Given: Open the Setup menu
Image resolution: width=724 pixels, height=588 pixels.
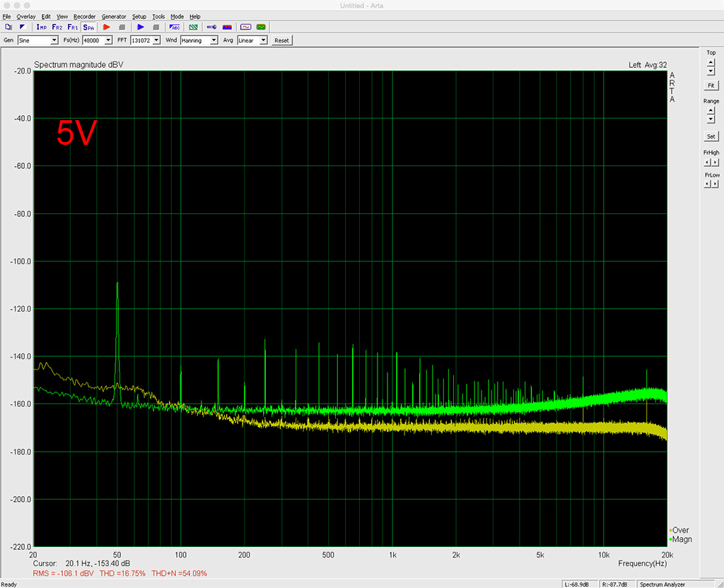Looking at the screenshot, I should [139, 17].
